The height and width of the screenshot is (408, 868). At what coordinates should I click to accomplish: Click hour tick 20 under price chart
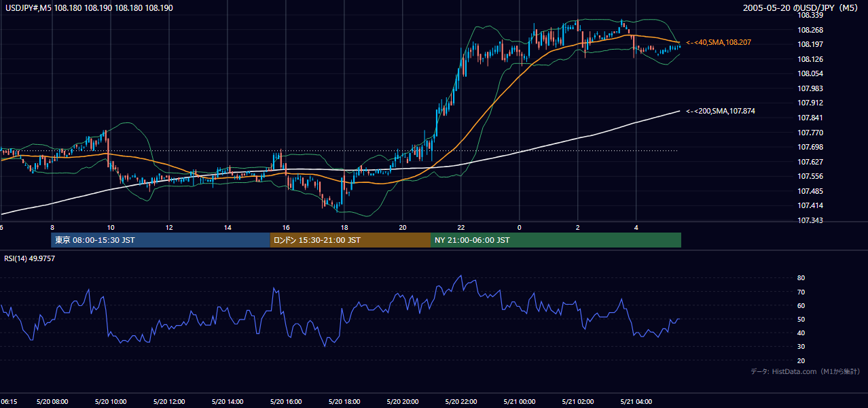tap(403, 228)
